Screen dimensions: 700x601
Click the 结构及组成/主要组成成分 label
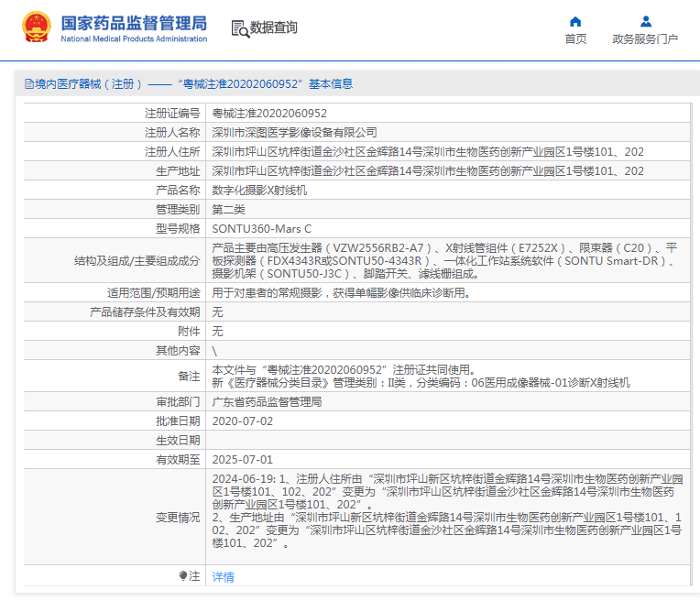click(137, 261)
